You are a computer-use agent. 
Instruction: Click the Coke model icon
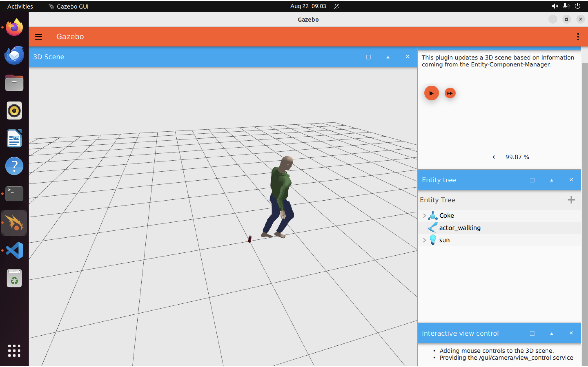point(432,216)
